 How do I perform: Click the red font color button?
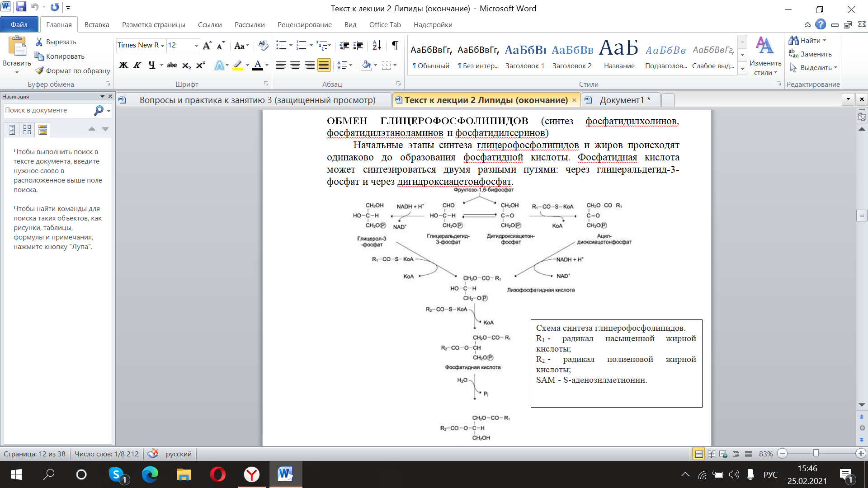click(258, 65)
